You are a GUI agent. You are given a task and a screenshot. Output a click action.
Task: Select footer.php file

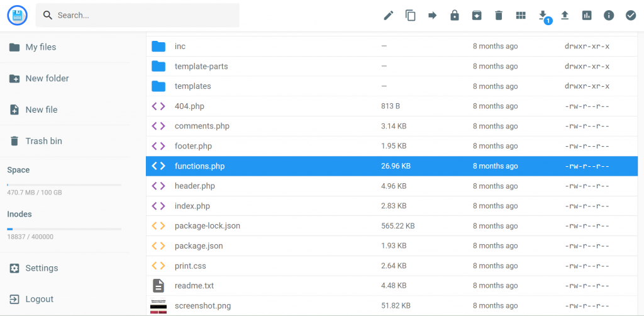392,146
